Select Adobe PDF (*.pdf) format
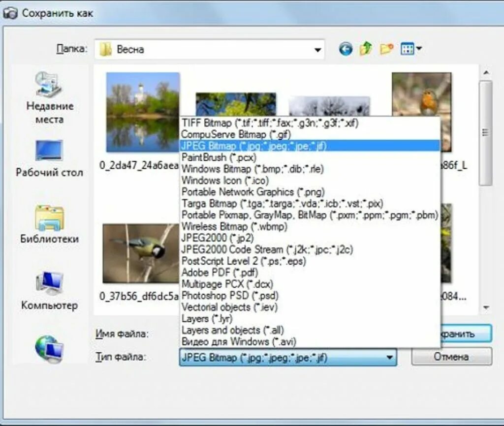504x426 pixels. [x=310, y=273]
